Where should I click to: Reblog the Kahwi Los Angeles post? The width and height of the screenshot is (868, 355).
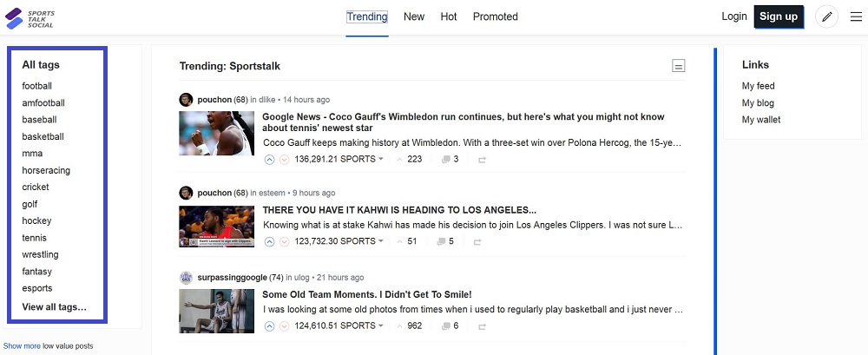[477, 242]
